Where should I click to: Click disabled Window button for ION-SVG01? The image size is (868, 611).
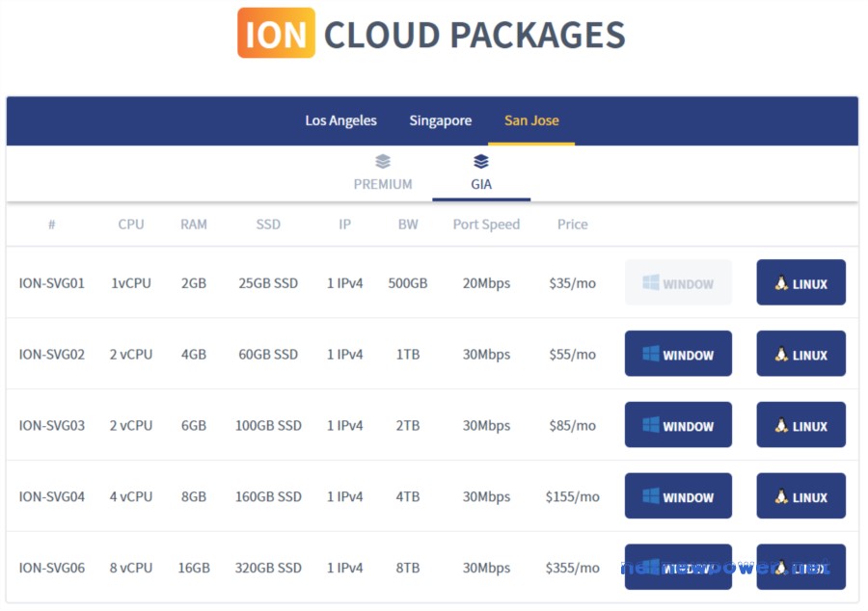click(x=678, y=282)
